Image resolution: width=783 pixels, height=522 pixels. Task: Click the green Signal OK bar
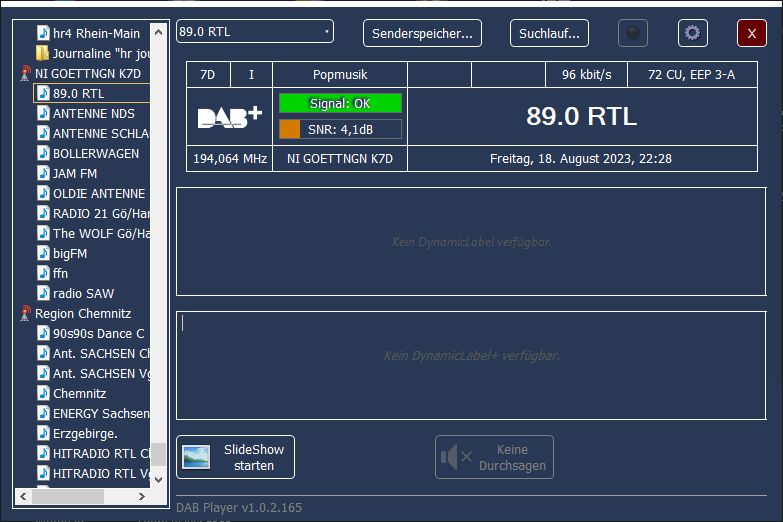tap(340, 103)
